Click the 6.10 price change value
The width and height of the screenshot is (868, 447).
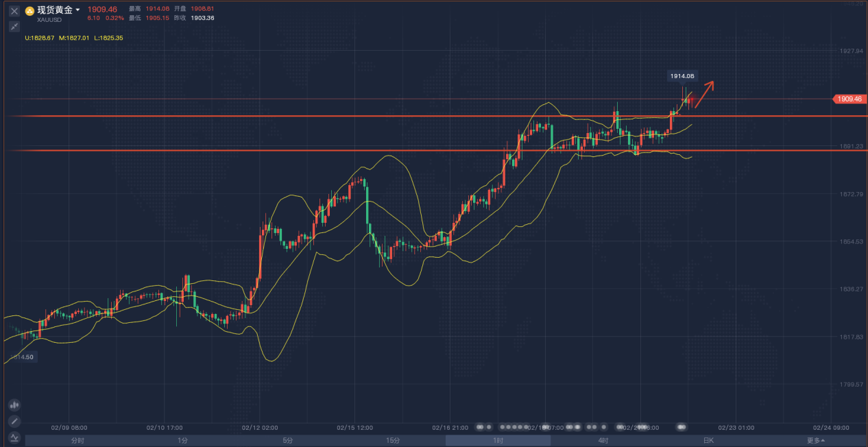click(x=93, y=18)
